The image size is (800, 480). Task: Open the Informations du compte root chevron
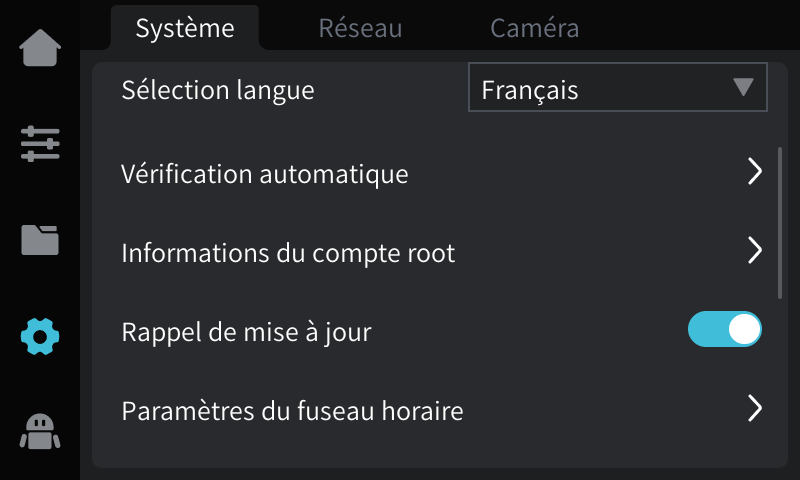pyautogui.click(x=755, y=251)
